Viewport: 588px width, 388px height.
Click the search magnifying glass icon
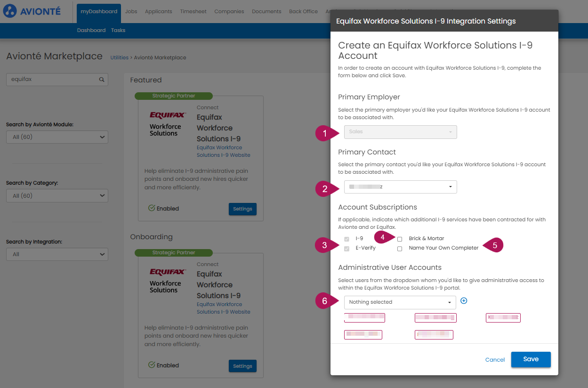click(101, 79)
